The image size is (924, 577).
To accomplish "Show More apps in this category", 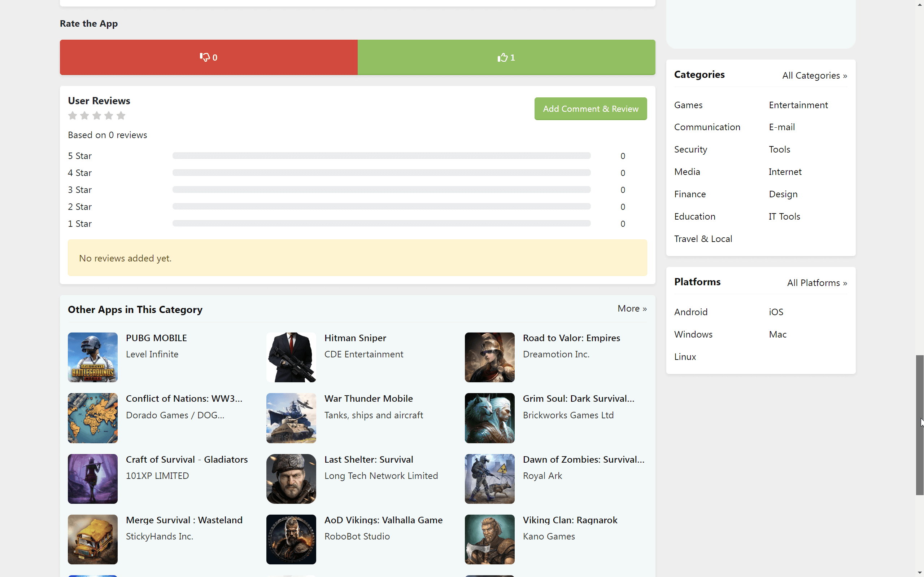I will click(632, 308).
